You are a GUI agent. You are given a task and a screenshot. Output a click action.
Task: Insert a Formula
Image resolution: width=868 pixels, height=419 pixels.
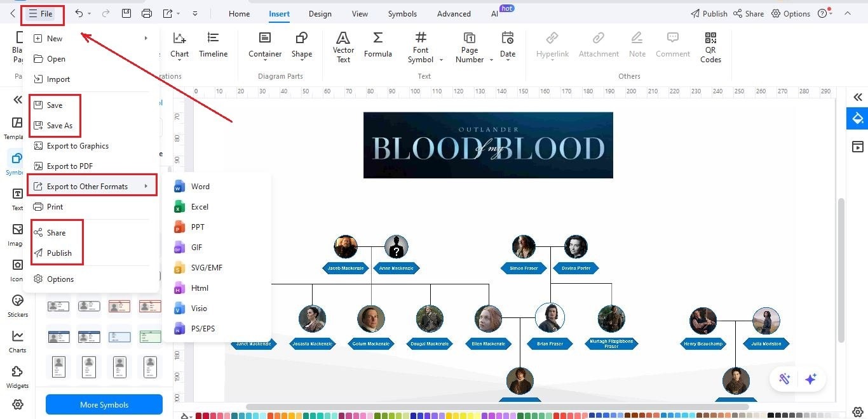pyautogui.click(x=378, y=44)
